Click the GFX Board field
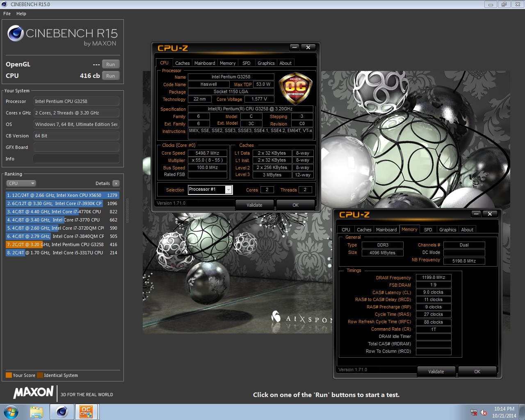Viewport: 525px width, 420px height. pyautogui.click(x=76, y=147)
